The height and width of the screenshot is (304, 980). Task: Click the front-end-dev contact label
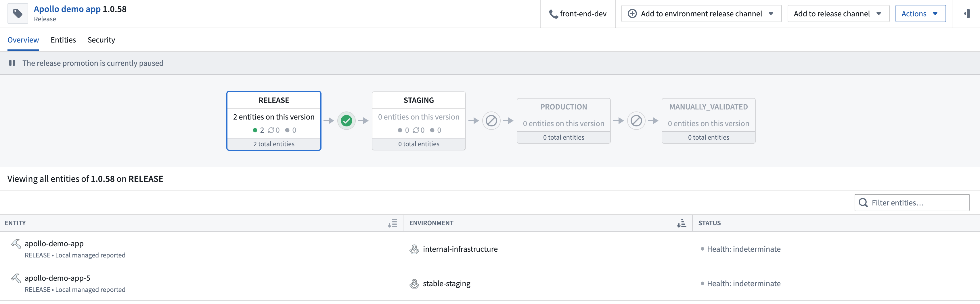pos(583,14)
